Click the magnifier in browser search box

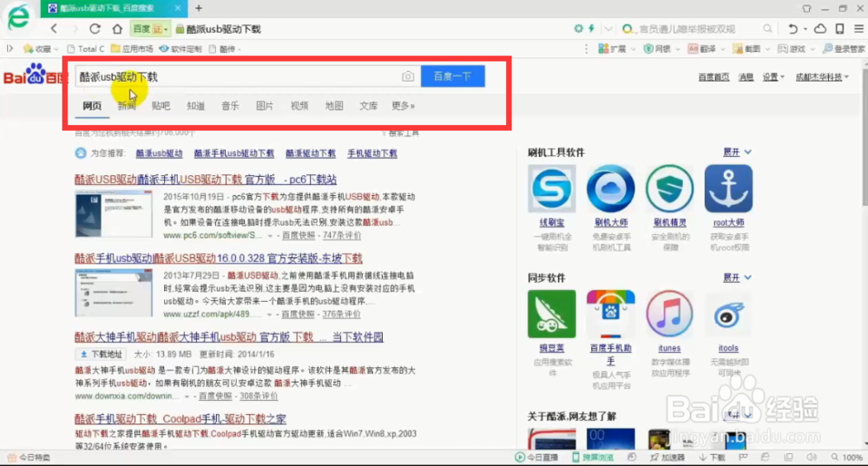(767, 29)
